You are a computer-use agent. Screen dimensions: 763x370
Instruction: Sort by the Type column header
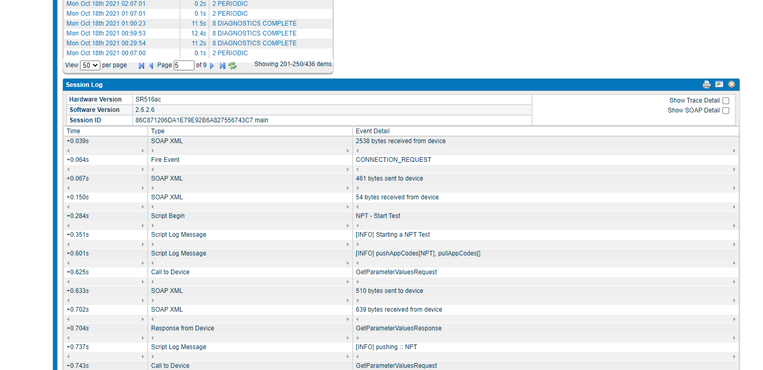click(158, 131)
